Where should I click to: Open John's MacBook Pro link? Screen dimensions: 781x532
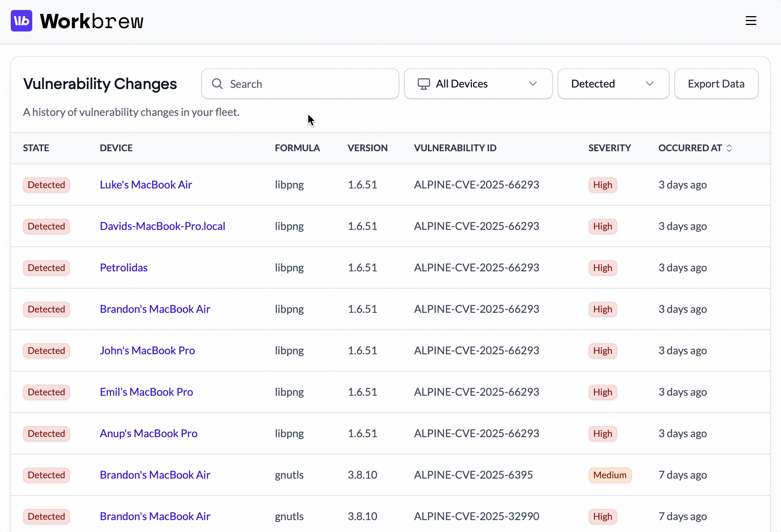(147, 350)
